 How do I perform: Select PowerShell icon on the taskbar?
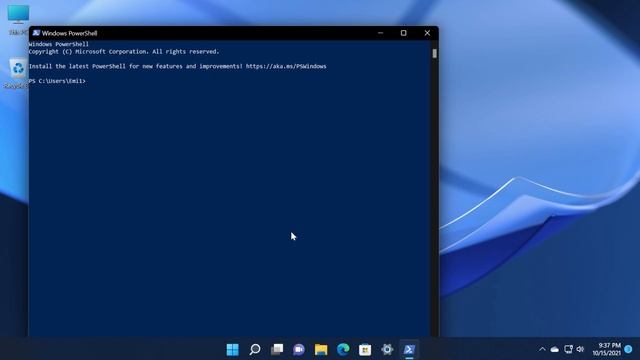tap(409, 349)
